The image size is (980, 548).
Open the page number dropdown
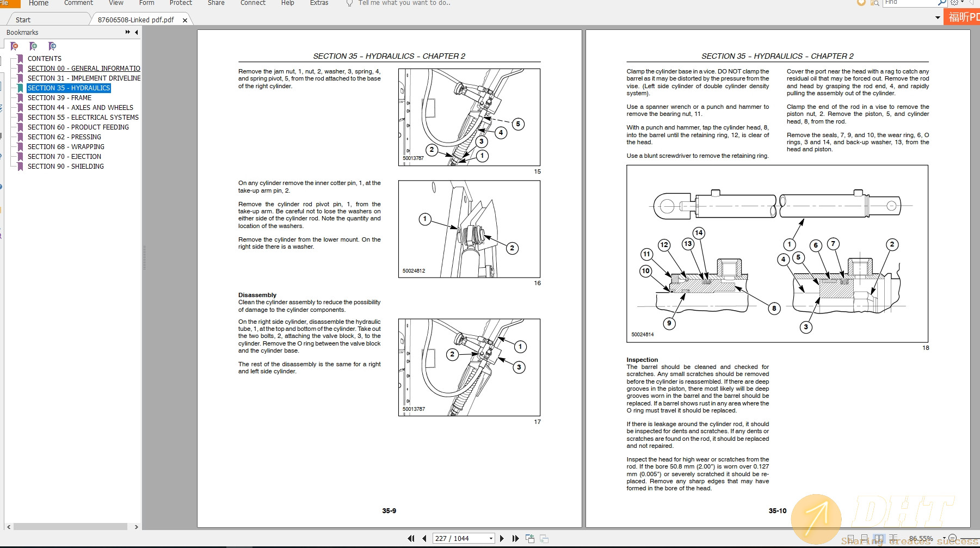click(491, 539)
